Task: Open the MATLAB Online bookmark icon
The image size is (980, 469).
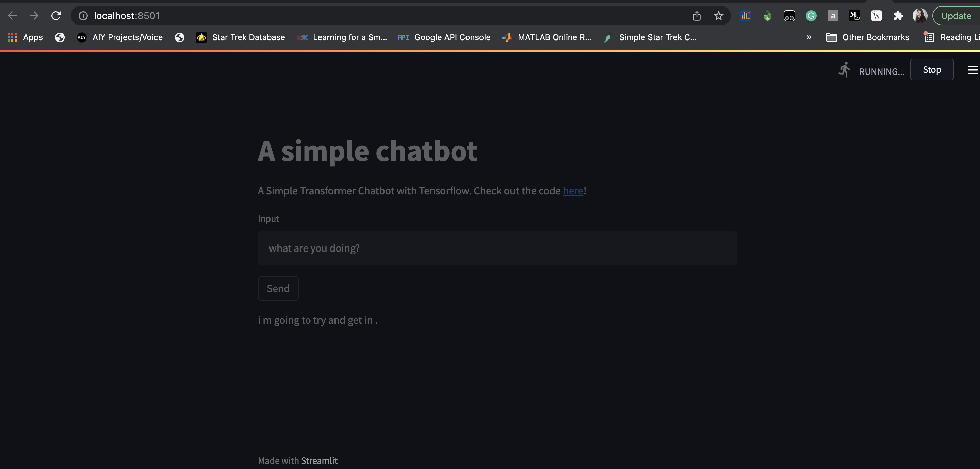Action: point(507,37)
